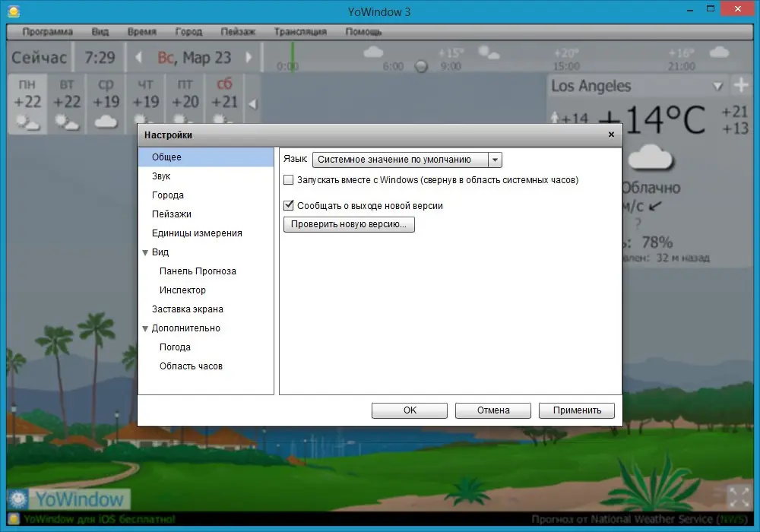Select Звук settings category
The height and width of the screenshot is (532, 760).
[x=206, y=176]
